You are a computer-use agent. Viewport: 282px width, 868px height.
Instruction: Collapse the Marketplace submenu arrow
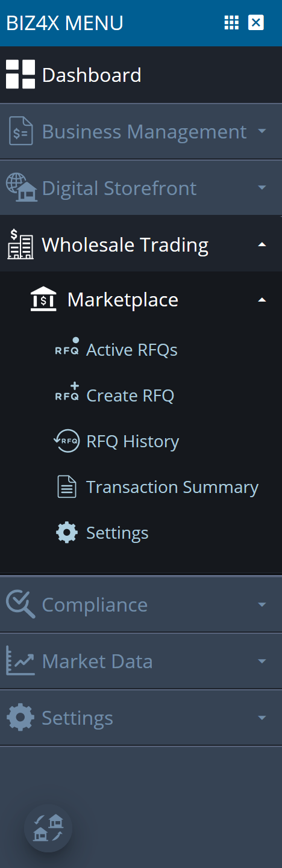click(262, 299)
